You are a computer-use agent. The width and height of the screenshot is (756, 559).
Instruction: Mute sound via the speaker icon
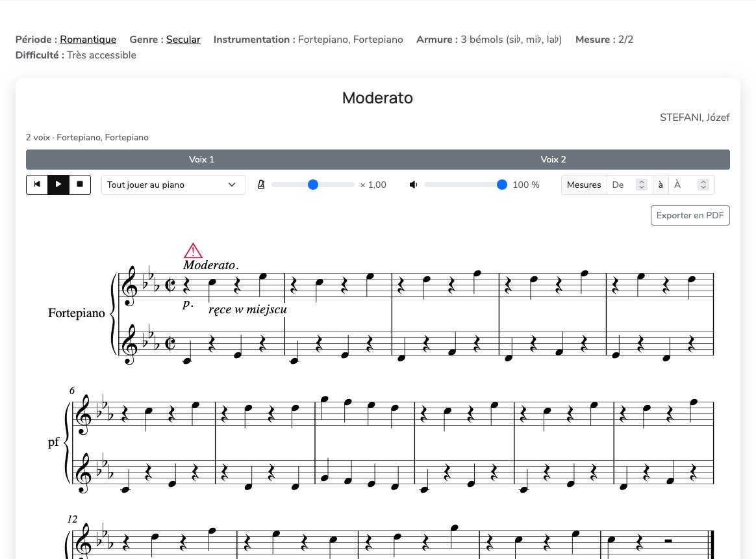coord(413,185)
